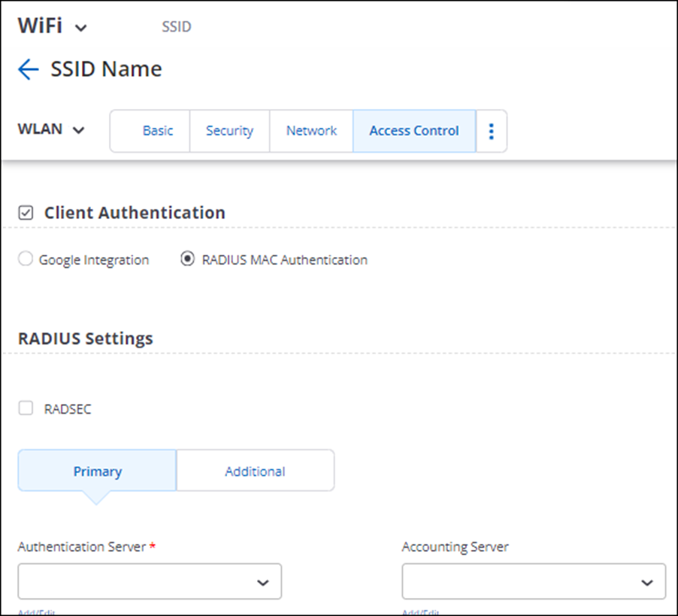The image size is (678, 616).
Task: Enable the RADSEC checkbox
Action: pyautogui.click(x=25, y=408)
